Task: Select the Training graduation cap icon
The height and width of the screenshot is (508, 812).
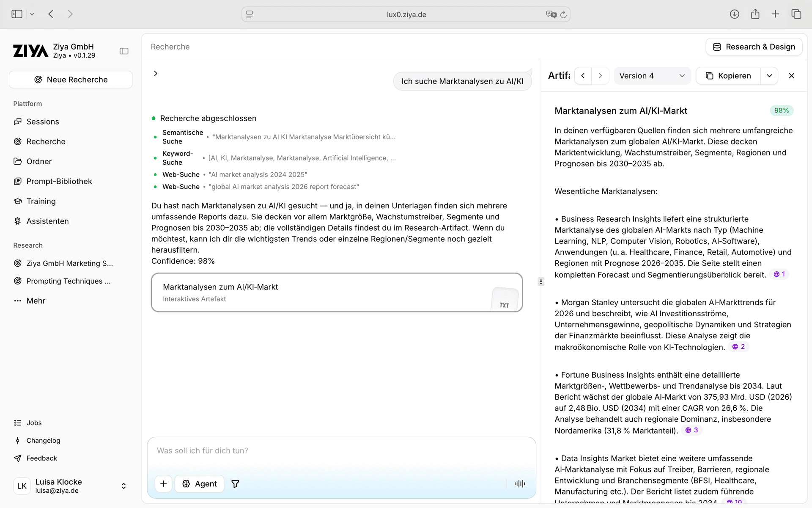Action: coord(17,201)
